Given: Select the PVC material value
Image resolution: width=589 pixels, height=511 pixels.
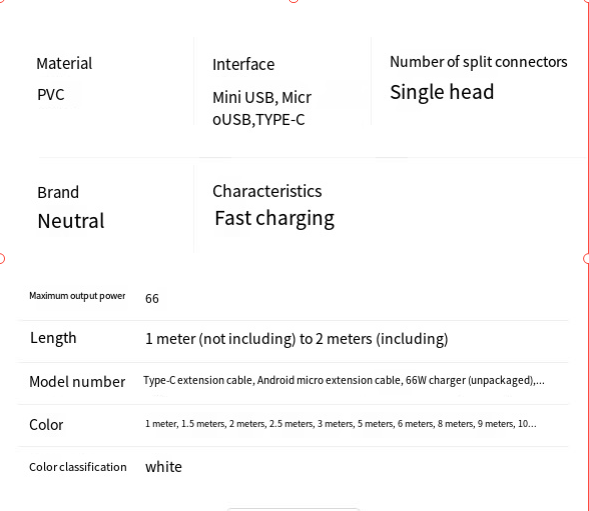Looking at the screenshot, I should (51, 94).
